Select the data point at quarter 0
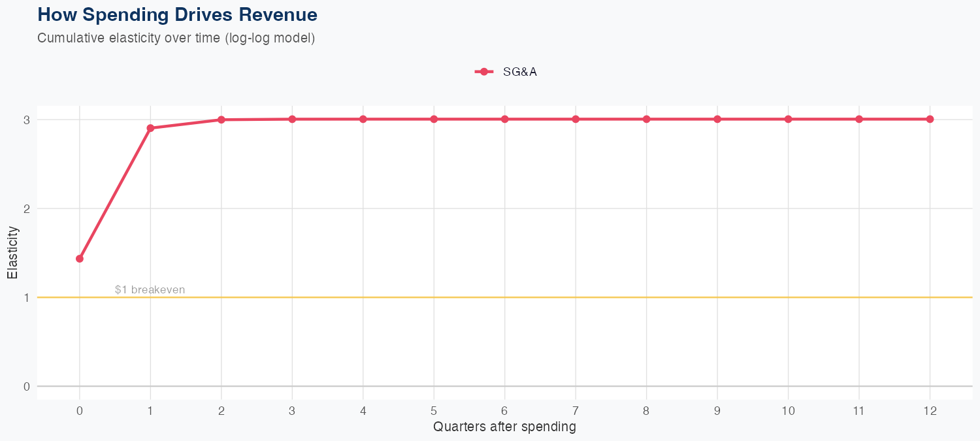 click(80, 259)
